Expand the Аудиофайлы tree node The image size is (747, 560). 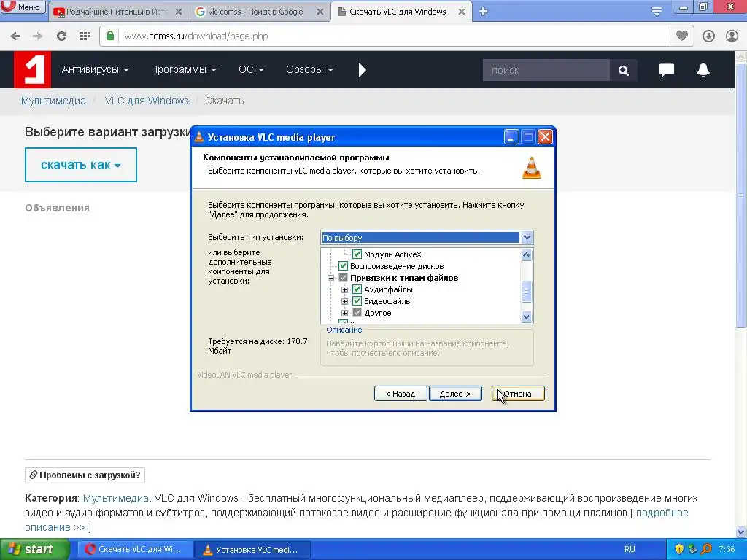click(x=344, y=289)
